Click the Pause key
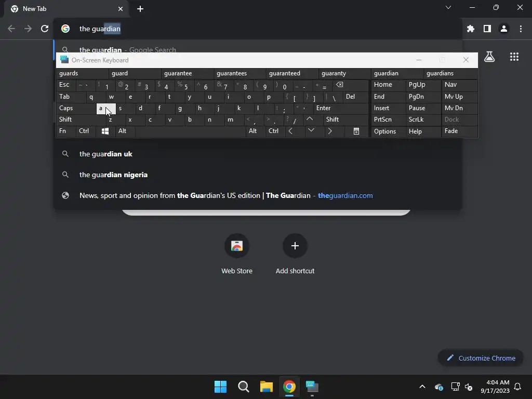Screen dimensions: 532x399 [423, 108]
